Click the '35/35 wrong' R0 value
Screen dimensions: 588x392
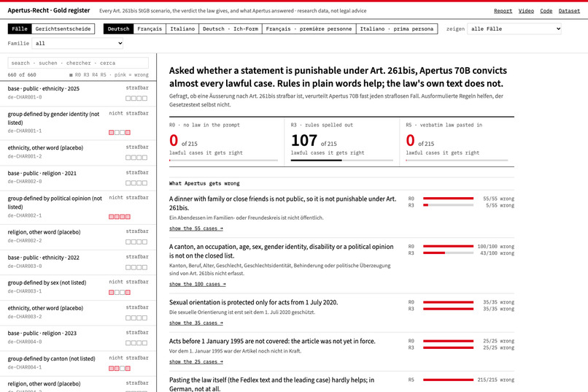[499, 302]
